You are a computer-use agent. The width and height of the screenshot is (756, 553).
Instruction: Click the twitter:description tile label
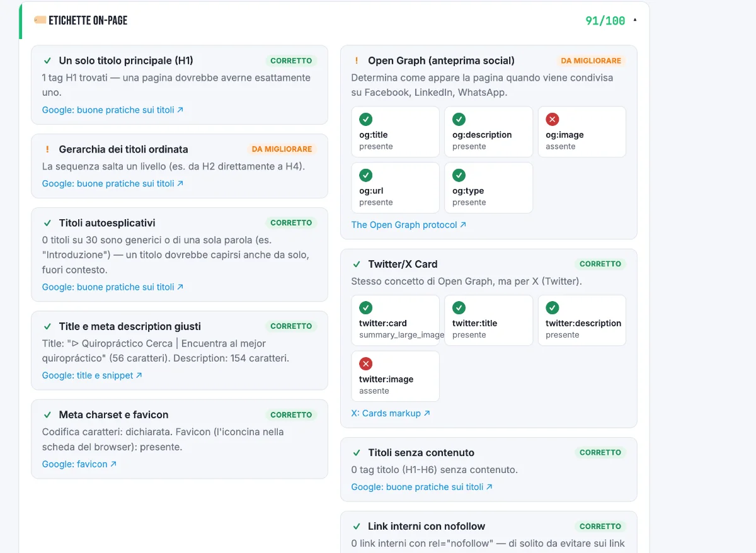pos(583,323)
